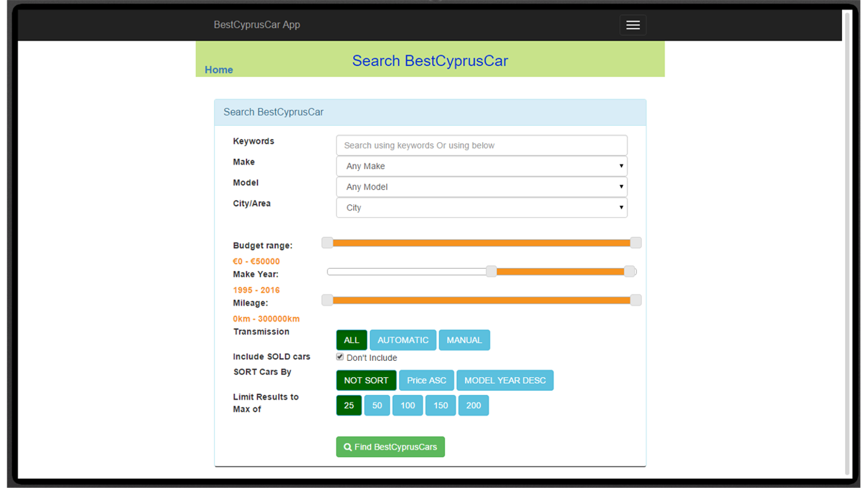Click the €0 - €50000 budget value text
This screenshot has width=868, height=488.
(x=256, y=261)
